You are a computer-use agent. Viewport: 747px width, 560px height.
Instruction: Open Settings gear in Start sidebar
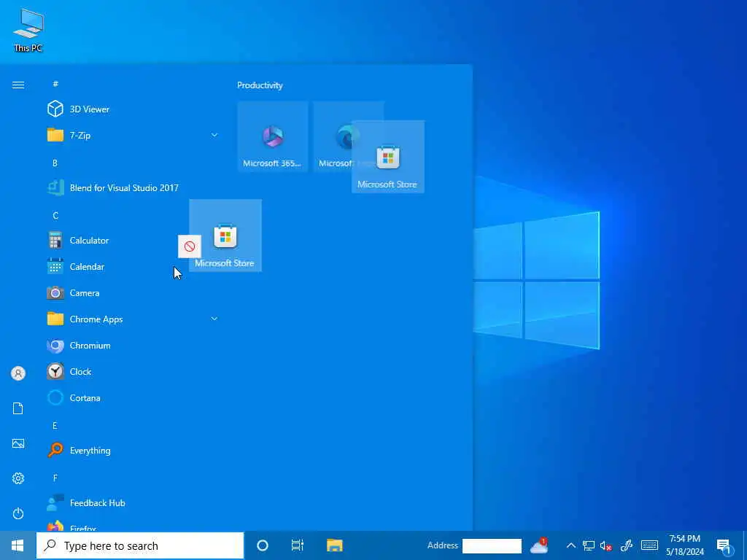pos(18,478)
